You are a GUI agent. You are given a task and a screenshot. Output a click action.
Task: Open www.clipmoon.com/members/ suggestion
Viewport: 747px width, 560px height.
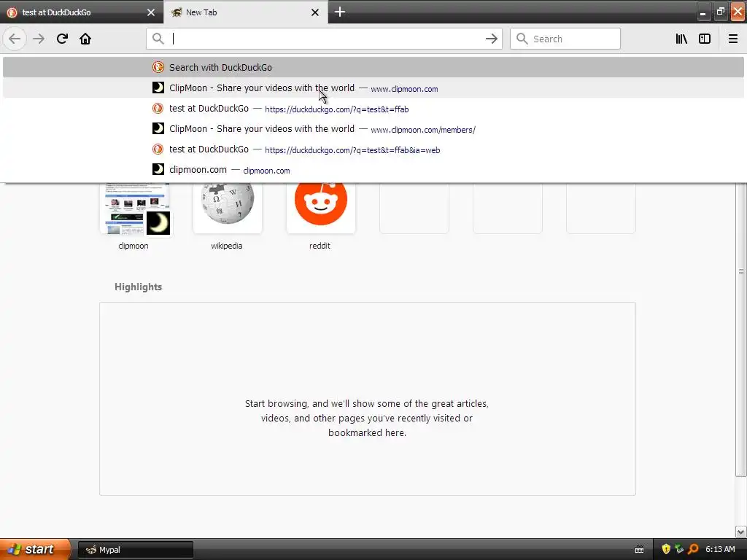coord(373,128)
